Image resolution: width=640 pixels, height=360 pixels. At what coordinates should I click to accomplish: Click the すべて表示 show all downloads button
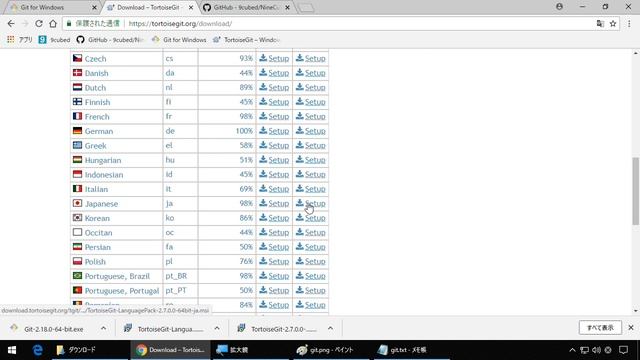[600, 327]
